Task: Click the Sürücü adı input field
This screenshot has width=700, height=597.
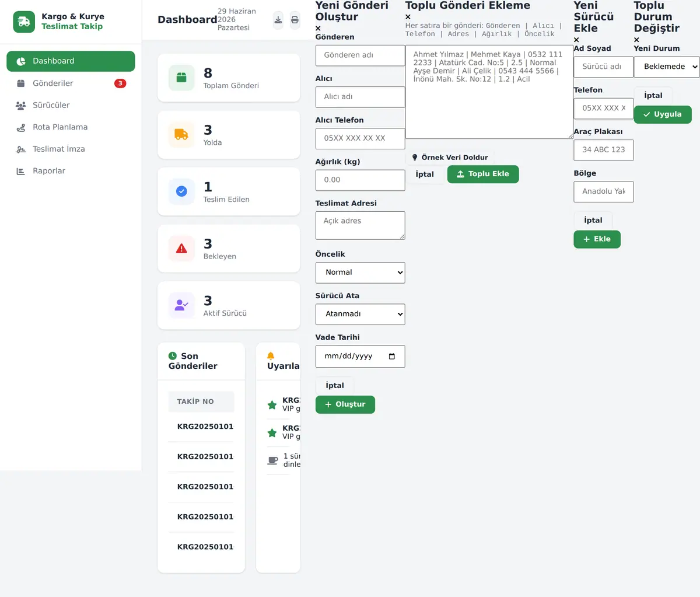Action: click(x=603, y=67)
